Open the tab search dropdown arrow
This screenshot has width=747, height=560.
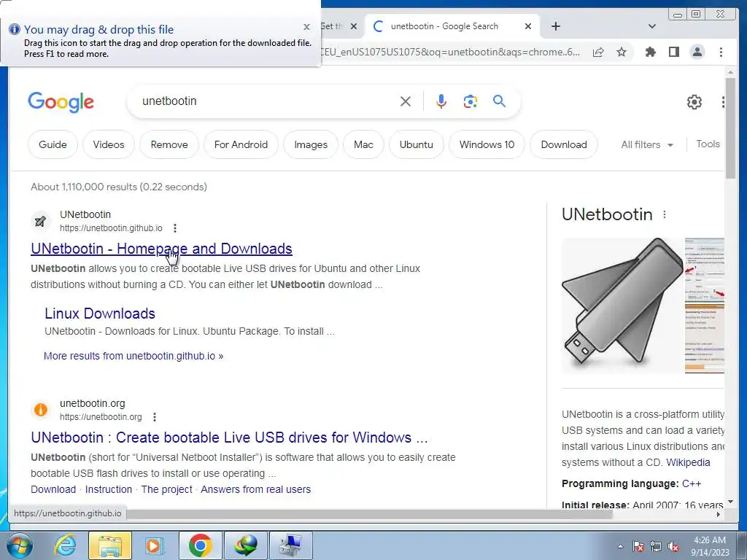pos(652,27)
